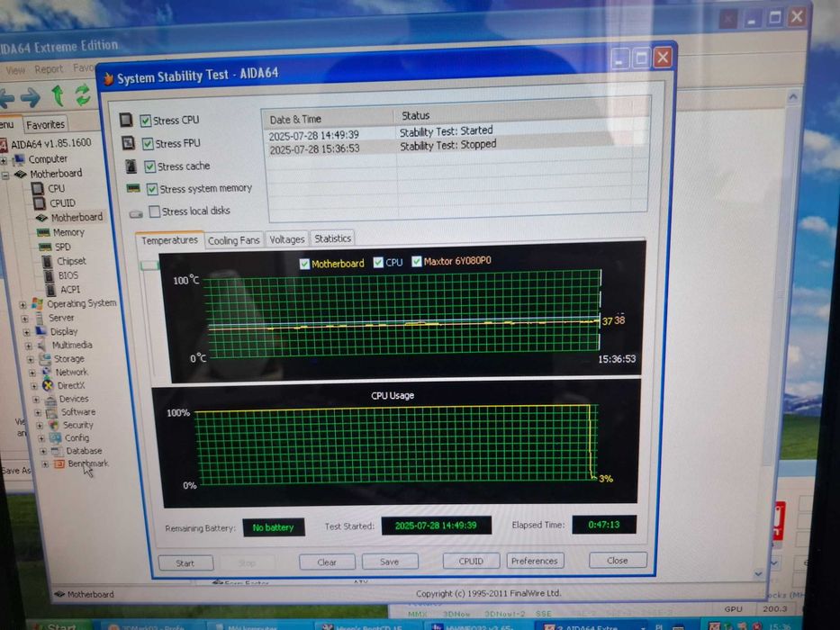The height and width of the screenshot is (630, 840).
Task: Click the cache icon beside Stress cache
Action: [x=131, y=166]
